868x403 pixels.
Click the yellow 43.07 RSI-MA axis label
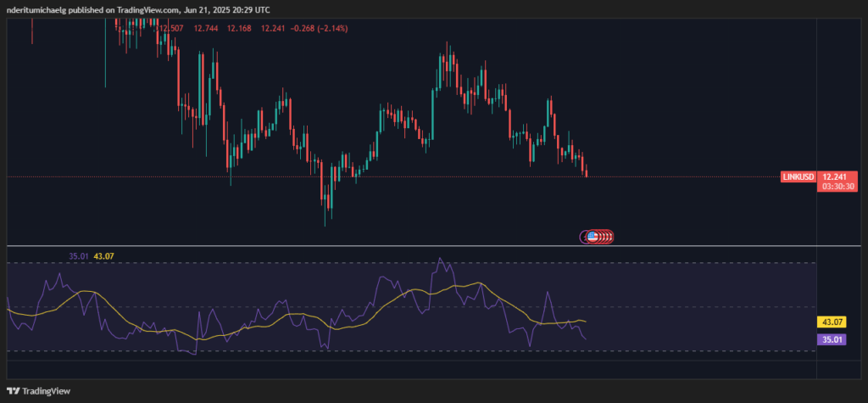[x=832, y=322]
